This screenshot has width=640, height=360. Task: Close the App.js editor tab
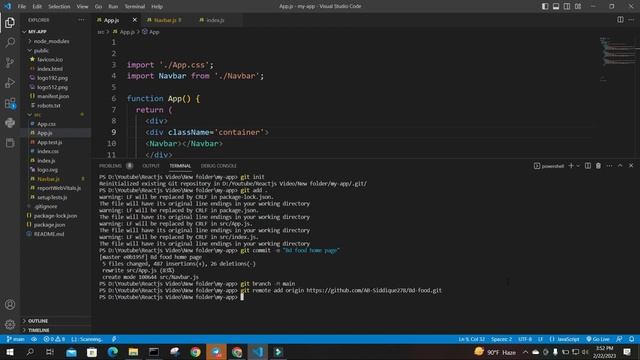[x=135, y=20]
